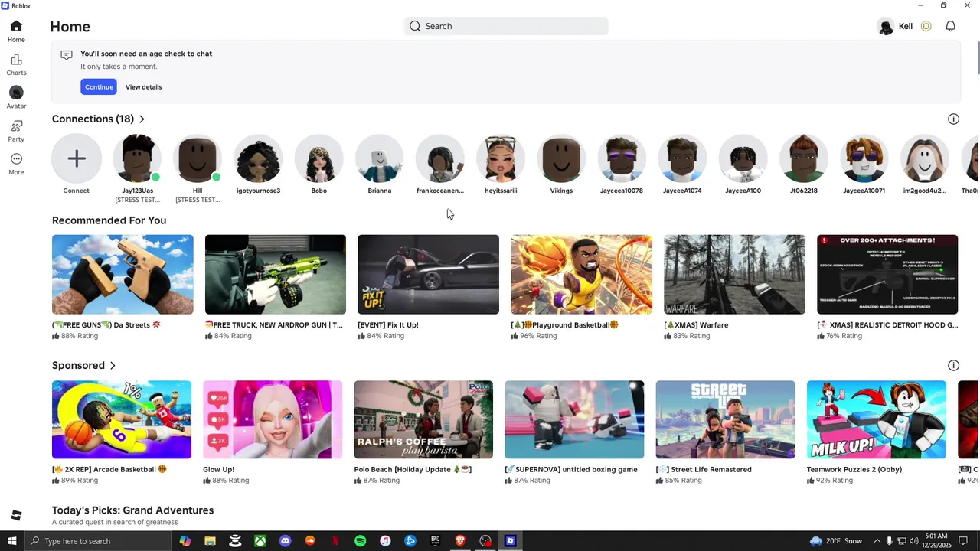Open Polo Beach sponsored thumbnail
Image resolution: width=980 pixels, height=551 pixels.
pyautogui.click(x=423, y=419)
